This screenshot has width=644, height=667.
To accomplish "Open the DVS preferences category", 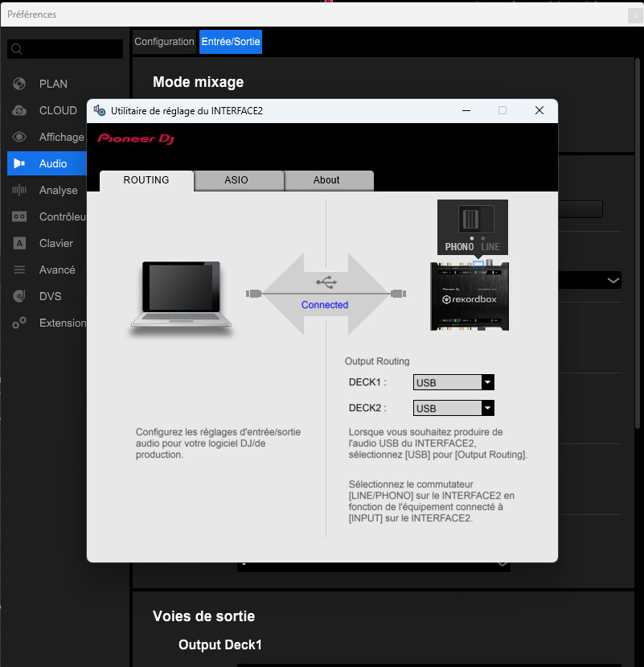I will click(47, 296).
